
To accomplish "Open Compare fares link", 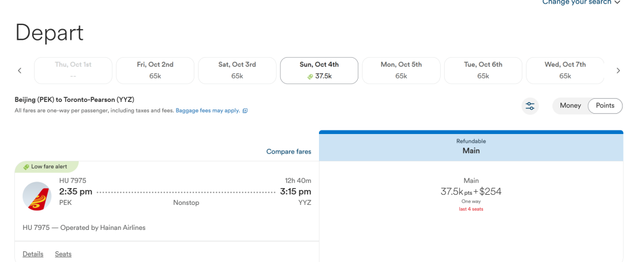I will [289, 152].
